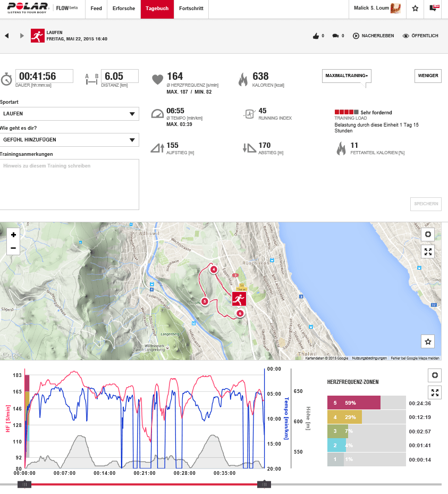Open notifications flag icon in header
Screen dimensions: 448x494
[x=434, y=9]
